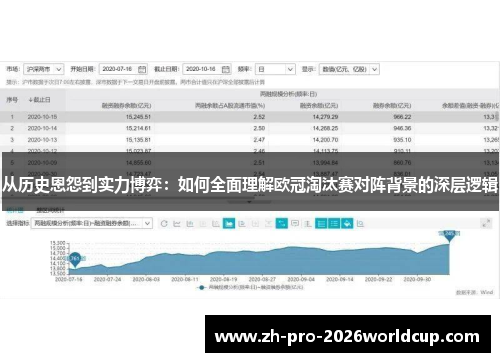Click the percentage cell 2.47

(x=259, y=140)
